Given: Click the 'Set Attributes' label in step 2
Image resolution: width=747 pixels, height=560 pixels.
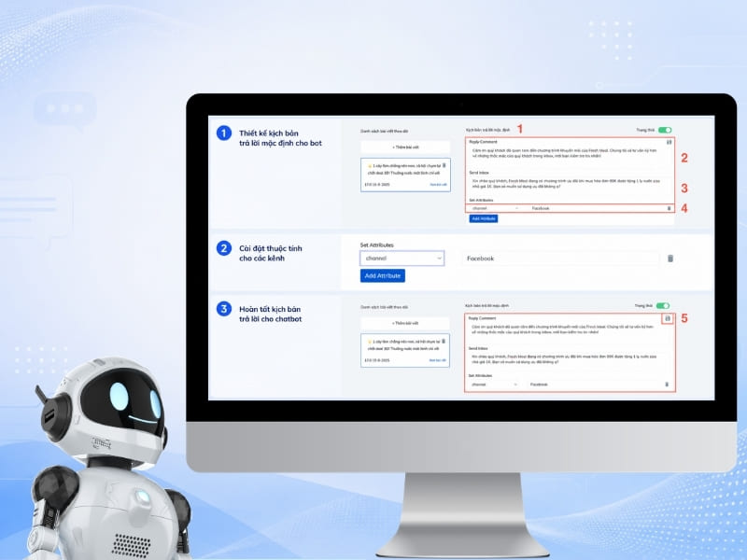Looking at the screenshot, I should coord(377,245).
